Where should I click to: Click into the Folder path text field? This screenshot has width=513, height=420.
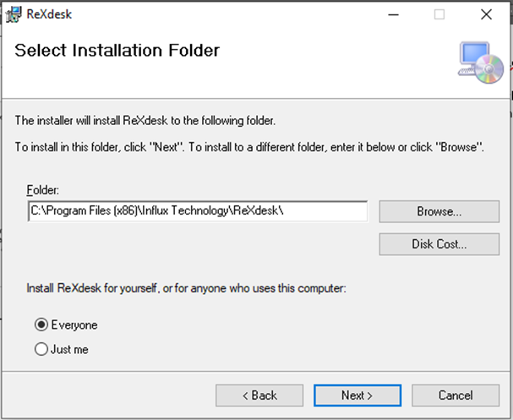click(x=196, y=211)
